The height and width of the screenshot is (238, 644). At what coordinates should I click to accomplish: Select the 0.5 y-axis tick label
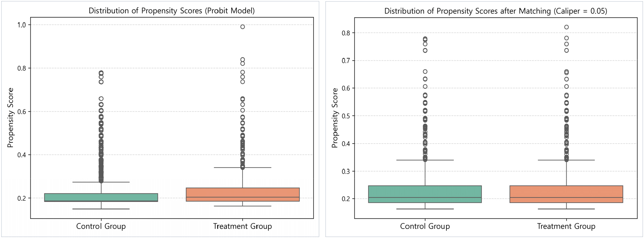tap(345, 116)
